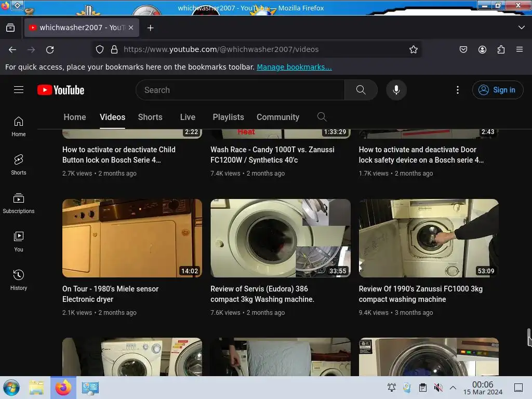
Task: Expand the list all tabs chevron
Action: coord(522,28)
